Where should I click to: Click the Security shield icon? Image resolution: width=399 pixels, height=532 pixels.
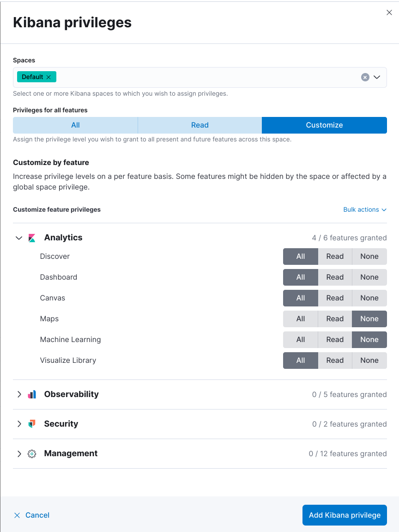pyautogui.click(x=31, y=424)
